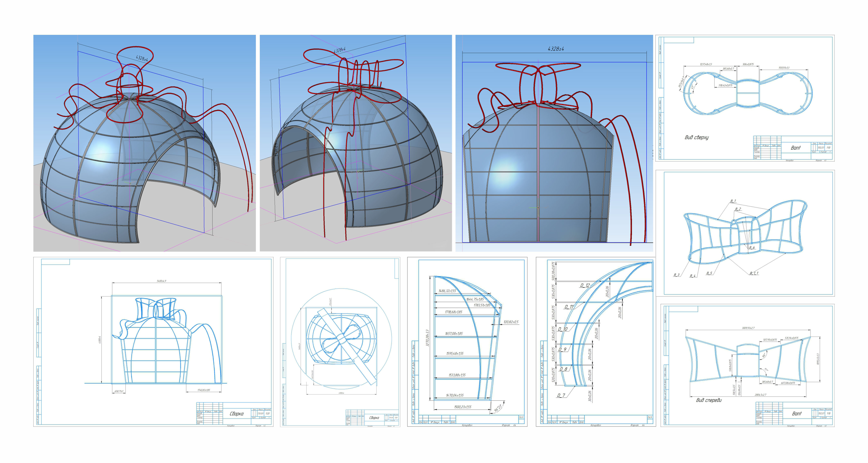Select the 5400±4,9 width dimension on assembly
Screen dimensions: 868x463
click(161, 281)
